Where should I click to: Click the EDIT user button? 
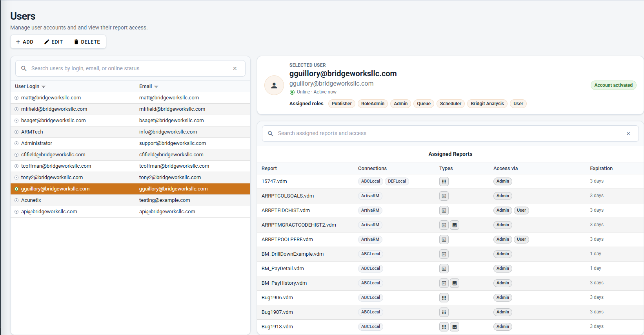click(53, 42)
